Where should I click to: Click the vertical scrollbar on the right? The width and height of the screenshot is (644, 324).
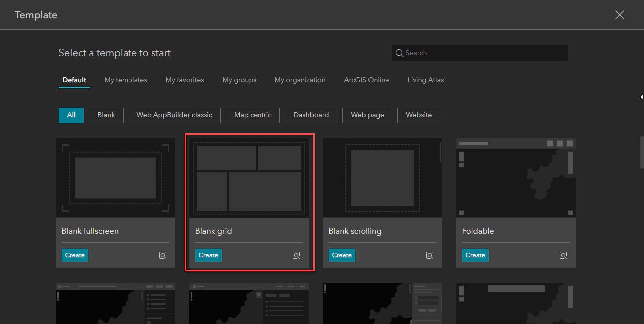pos(642,152)
